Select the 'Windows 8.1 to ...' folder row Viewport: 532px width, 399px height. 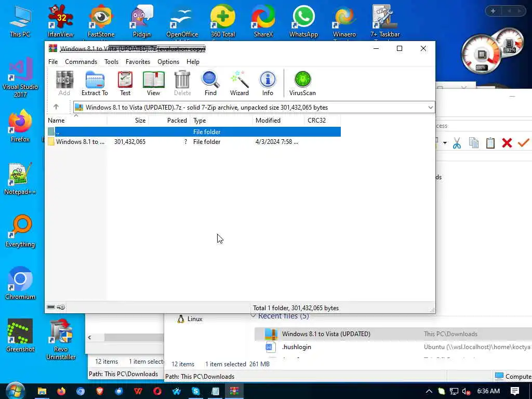[193, 142]
